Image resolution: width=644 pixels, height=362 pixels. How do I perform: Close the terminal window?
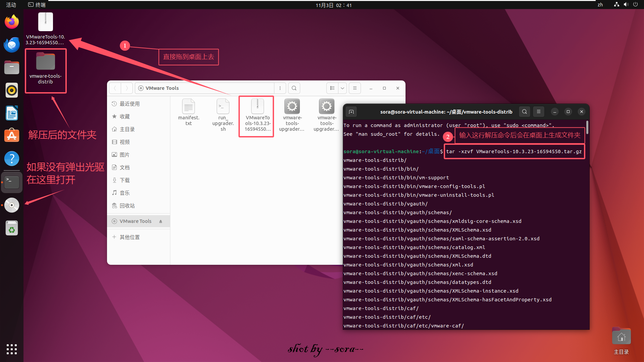click(582, 112)
